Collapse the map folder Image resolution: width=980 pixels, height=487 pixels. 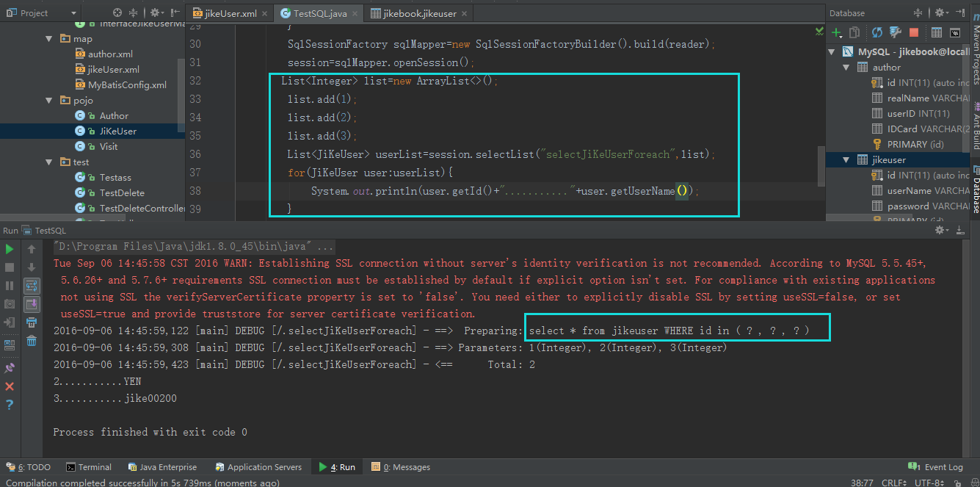pyautogui.click(x=49, y=39)
